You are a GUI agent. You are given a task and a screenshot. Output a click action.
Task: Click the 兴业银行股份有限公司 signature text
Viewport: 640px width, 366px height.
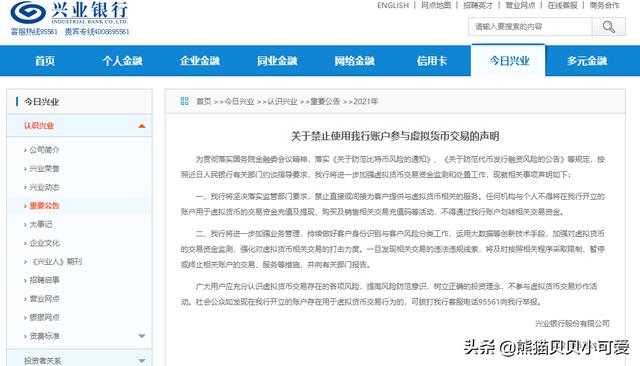click(572, 324)
